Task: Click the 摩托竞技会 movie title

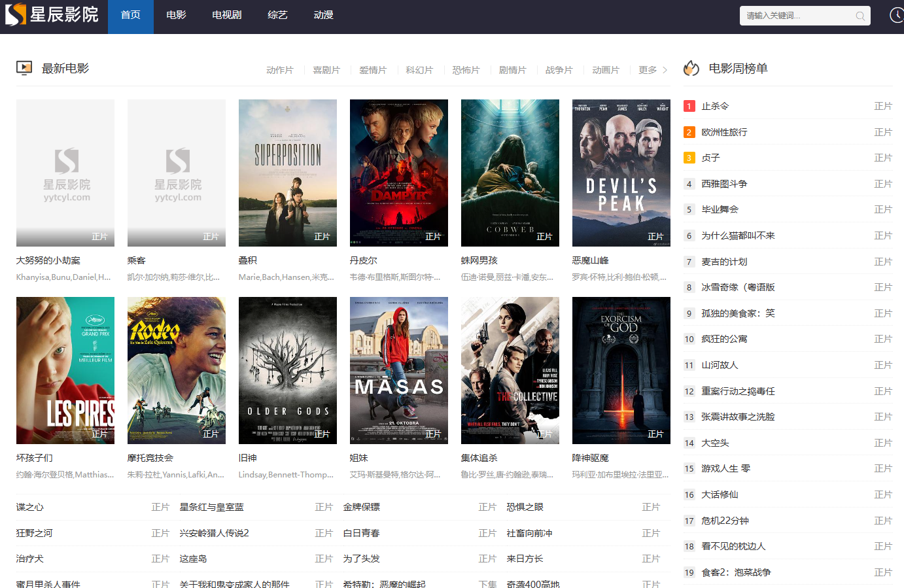Action: coord(150,458)
